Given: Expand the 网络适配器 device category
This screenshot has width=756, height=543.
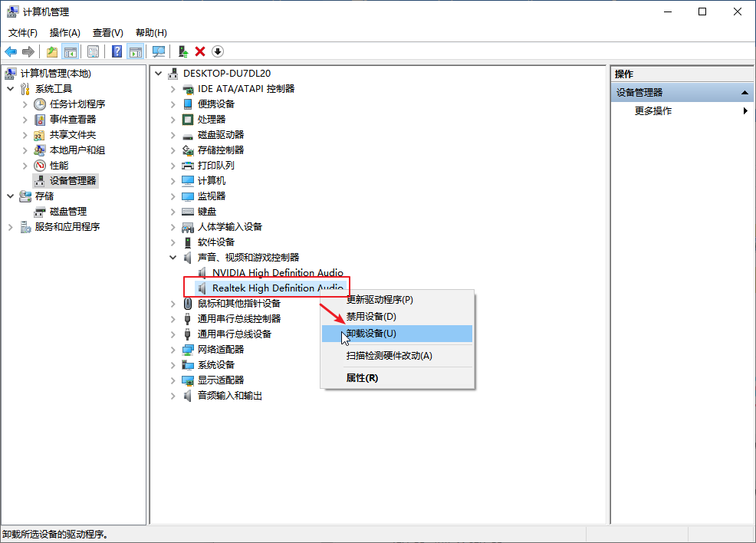Looking at the screenshot, I should (173, 350).
